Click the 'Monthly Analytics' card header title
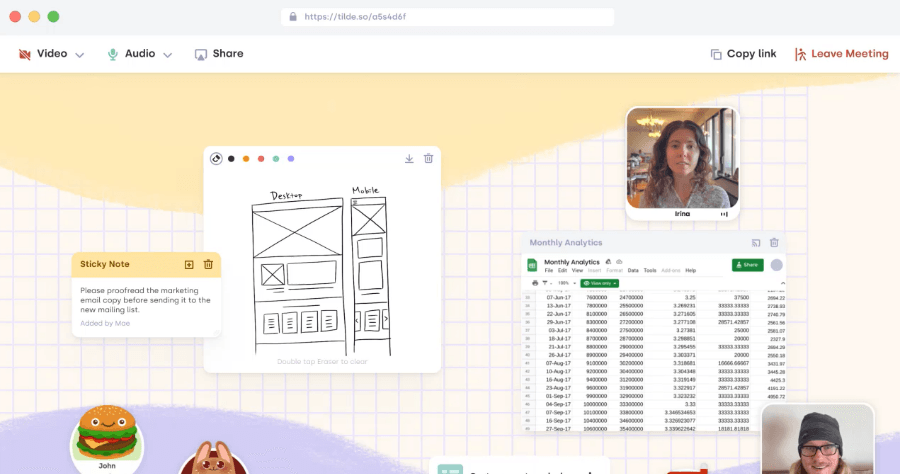This screenshot has width=900, height=474. (x=566, y=243)
